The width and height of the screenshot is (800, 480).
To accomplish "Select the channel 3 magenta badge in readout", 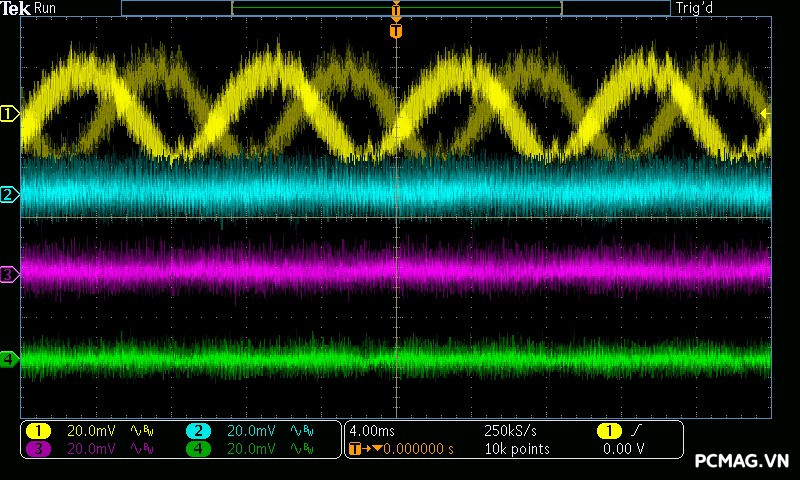I will (x=38, y=449).
